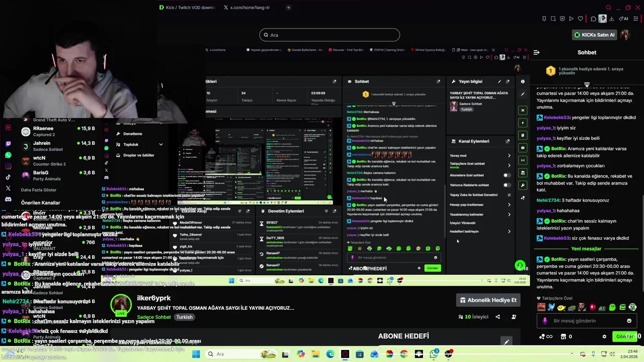644x362 pixels.
Task: Open the TikTok icon in left sidebar
Action: click(x=8, y=177)
